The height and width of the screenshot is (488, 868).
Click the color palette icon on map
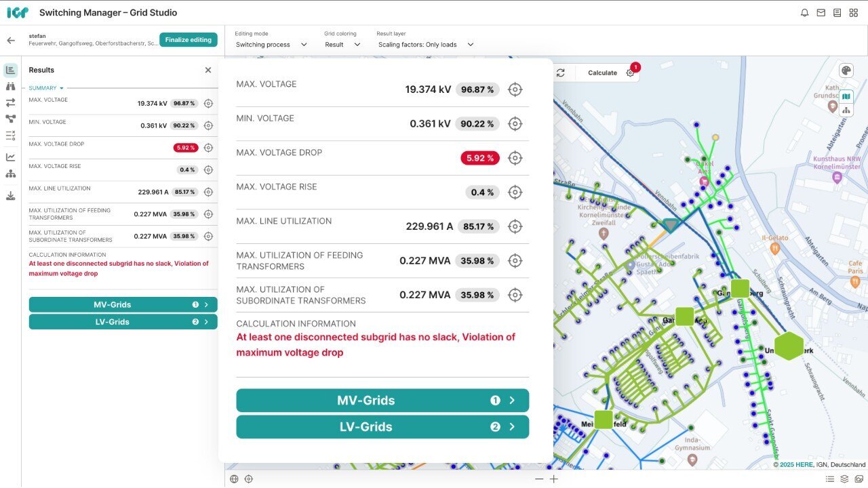pyautogui.click(x=846, y=71)
